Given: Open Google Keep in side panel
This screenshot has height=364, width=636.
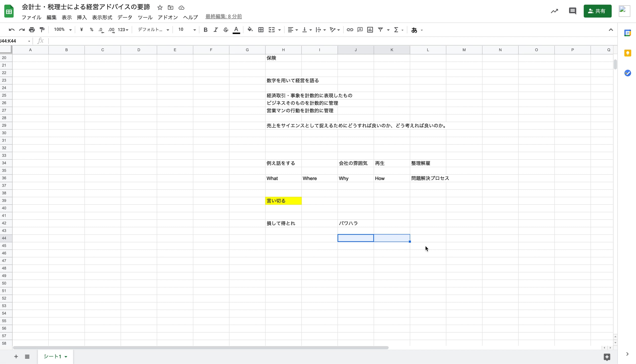Looking at the screenshot, I should coord(627,53).
